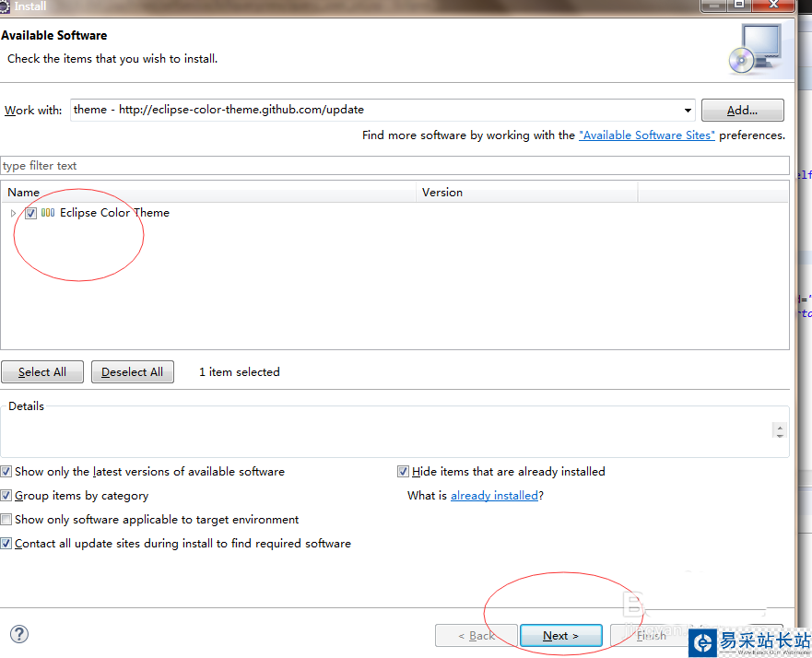Enable Show only software applicable to target environment
The width and height of the screenshot is (812, 658).
click(x=6, y=519)
